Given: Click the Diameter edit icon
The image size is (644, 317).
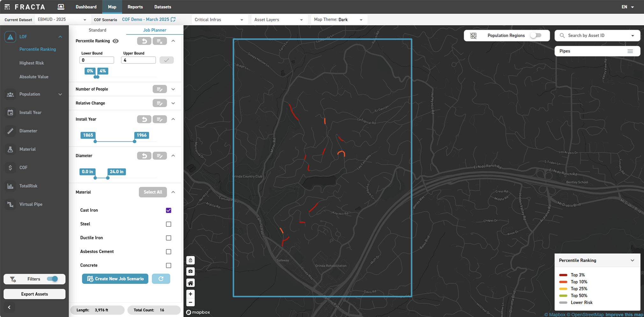Looking at the screenshot, I should click(x=160, y=156).
